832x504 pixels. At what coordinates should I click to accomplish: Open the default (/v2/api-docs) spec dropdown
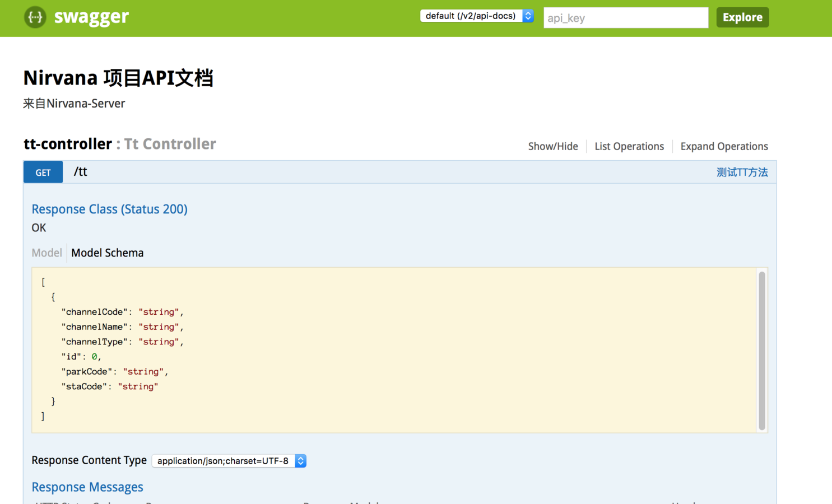click(477, 16)
